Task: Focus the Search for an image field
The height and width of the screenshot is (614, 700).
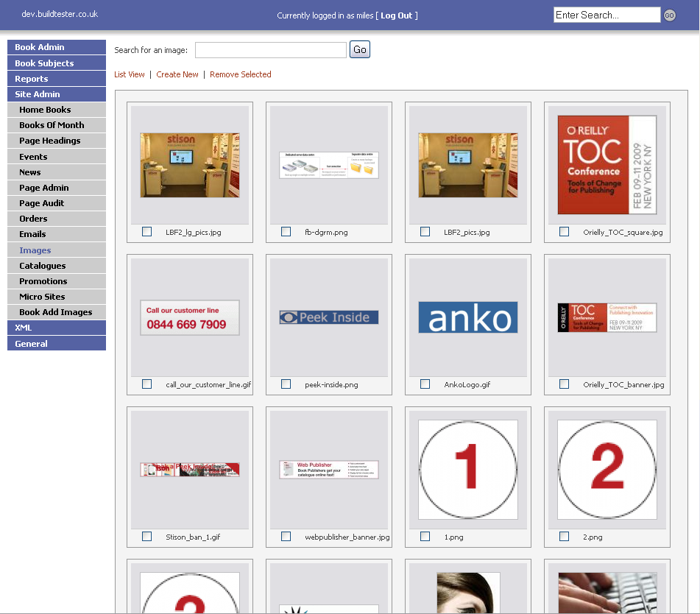Action: coord(271,50)
